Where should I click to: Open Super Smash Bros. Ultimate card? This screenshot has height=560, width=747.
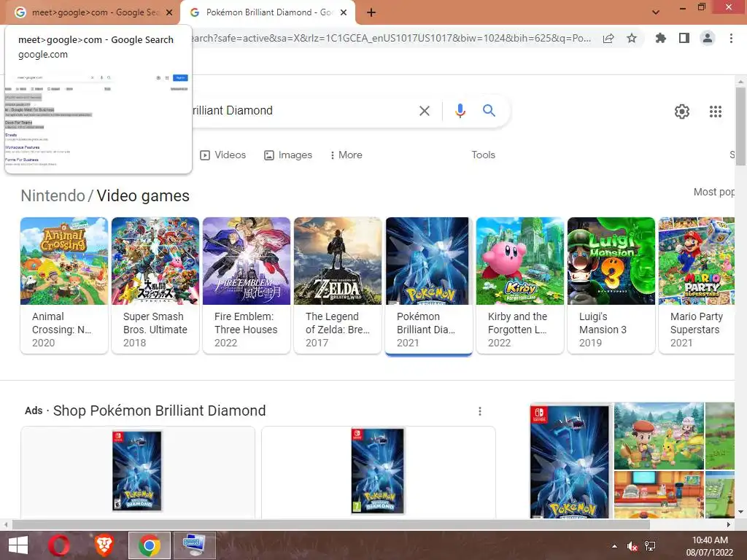(x=155, y=285)
